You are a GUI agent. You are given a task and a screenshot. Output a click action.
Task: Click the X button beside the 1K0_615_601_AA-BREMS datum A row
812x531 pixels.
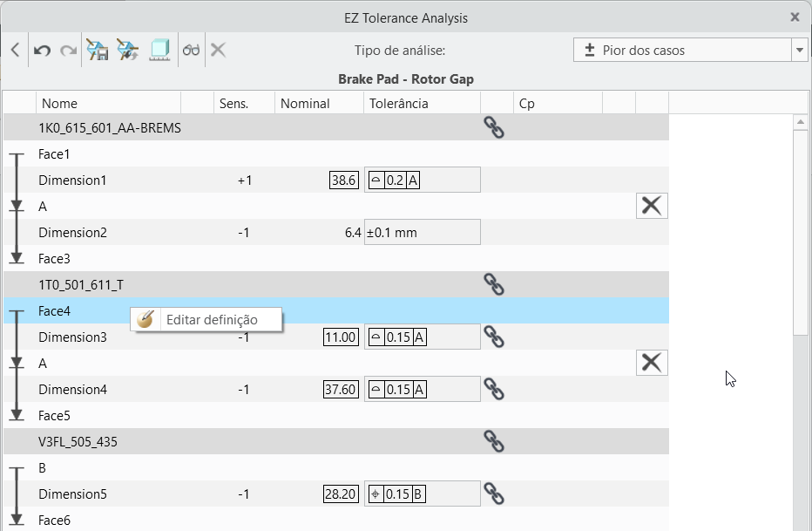point(652,206)
